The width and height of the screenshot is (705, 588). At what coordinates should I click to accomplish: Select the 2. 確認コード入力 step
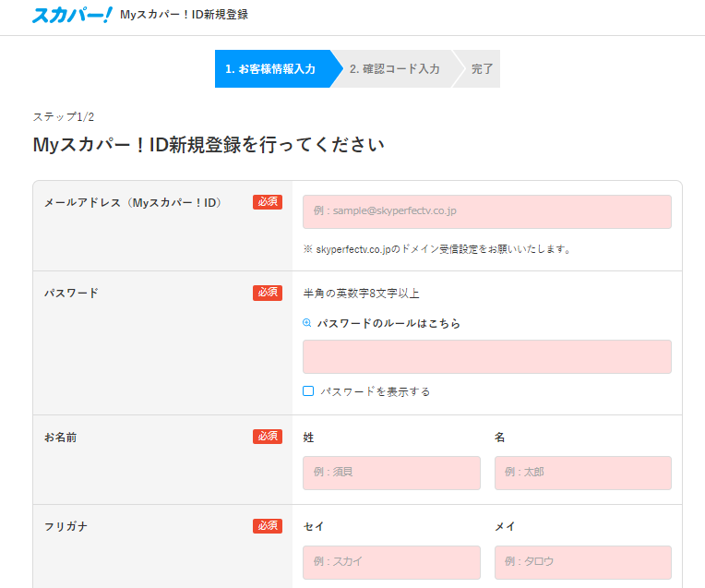tap(394, 69)
